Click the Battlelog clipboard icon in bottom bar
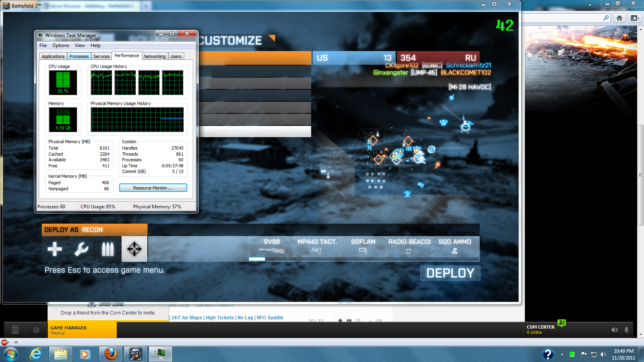The height and width of the screenshot is (362, 644). 15,330
